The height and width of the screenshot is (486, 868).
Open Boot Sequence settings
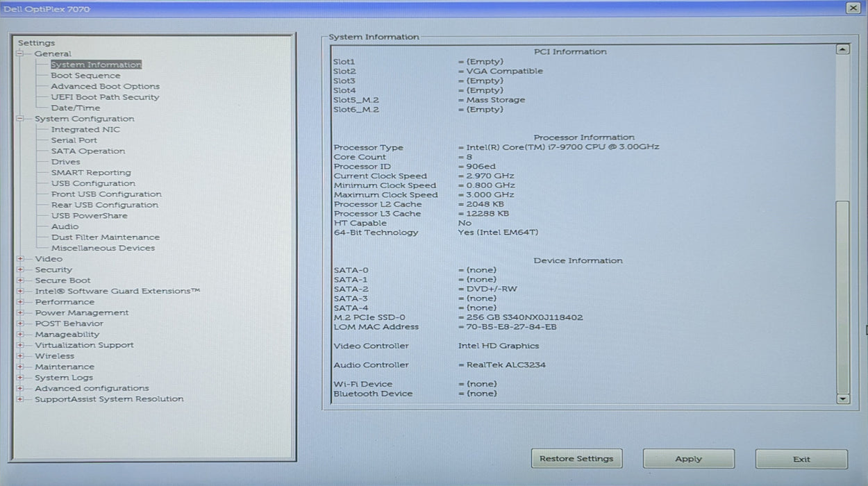85,76
